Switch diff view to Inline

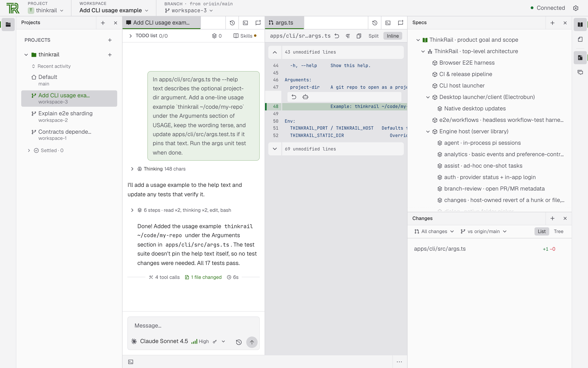coord(393,36)
